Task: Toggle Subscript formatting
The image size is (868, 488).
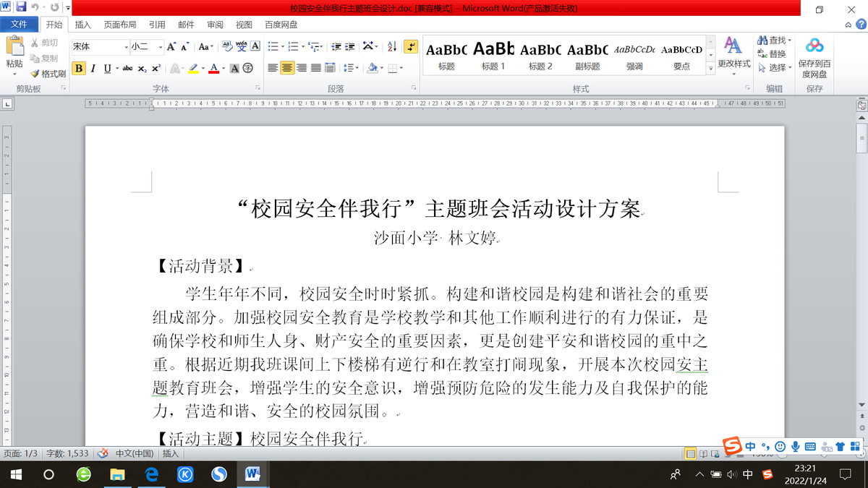Action: (x=142, y=69)
